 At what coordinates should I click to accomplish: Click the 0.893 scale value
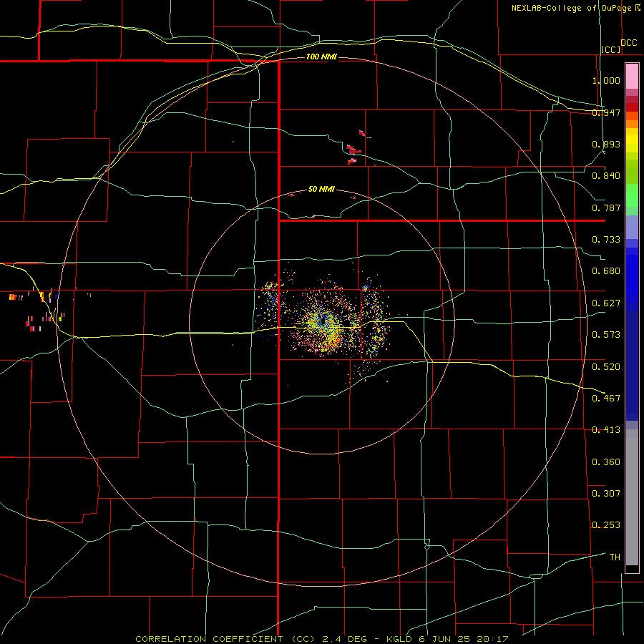[606, 144]
